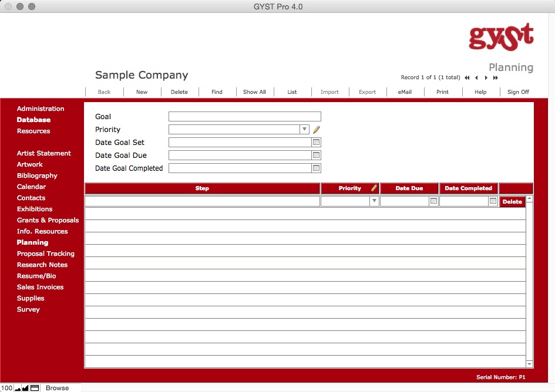555x392 pixels.
Task: Open Find mode
Action: click(x=217, y=92)
